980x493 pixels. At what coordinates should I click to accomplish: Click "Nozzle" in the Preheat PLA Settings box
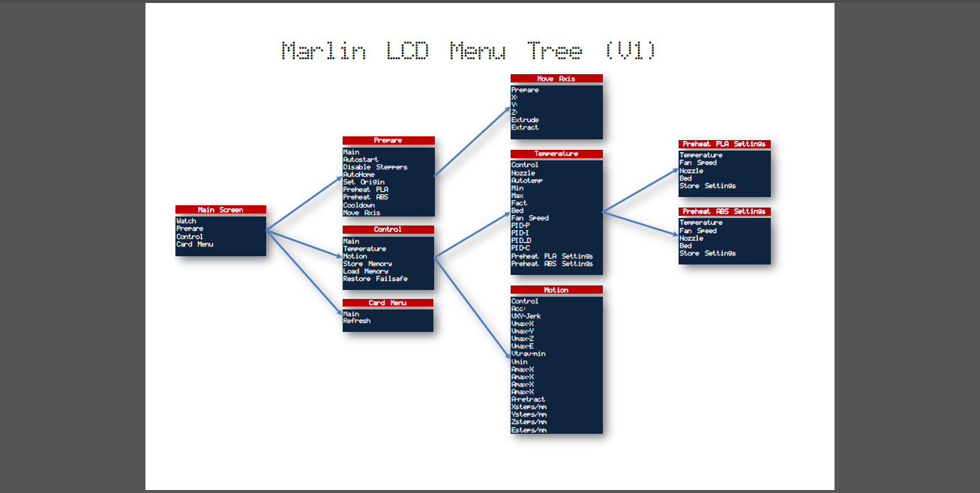[x=691, y=171]
